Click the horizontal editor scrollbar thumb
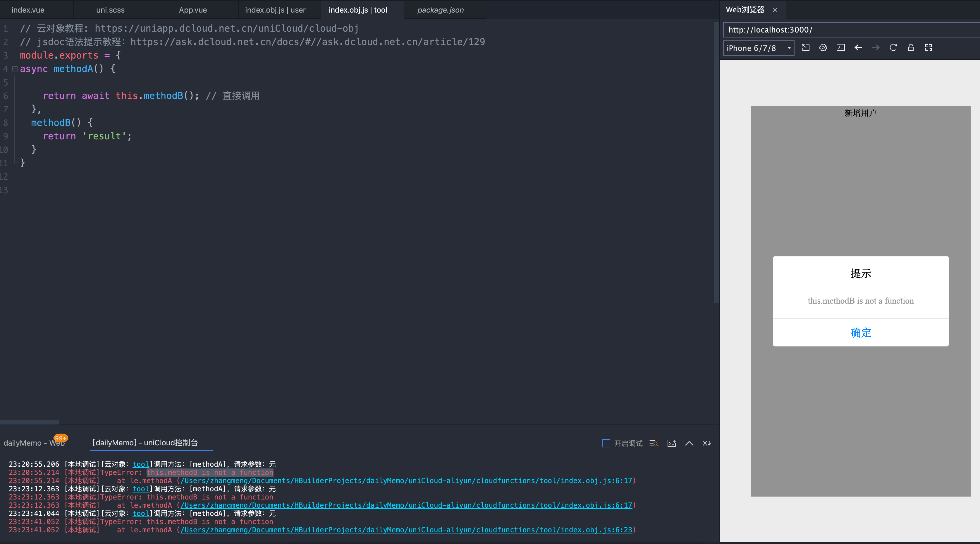The image size is (980, 544). [29, 422]
